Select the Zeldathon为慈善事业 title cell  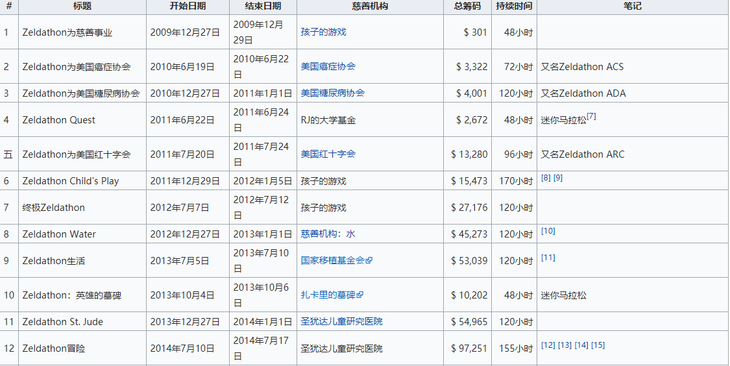click(x=82, y=32)
